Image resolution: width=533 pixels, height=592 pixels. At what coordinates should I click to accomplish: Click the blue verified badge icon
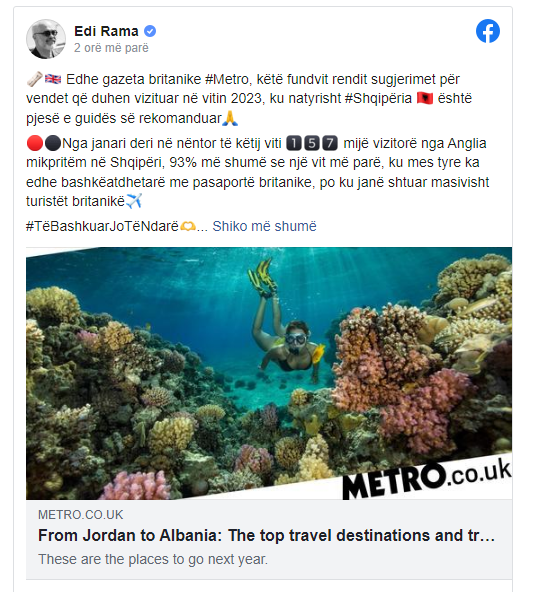tap(150, 31)
